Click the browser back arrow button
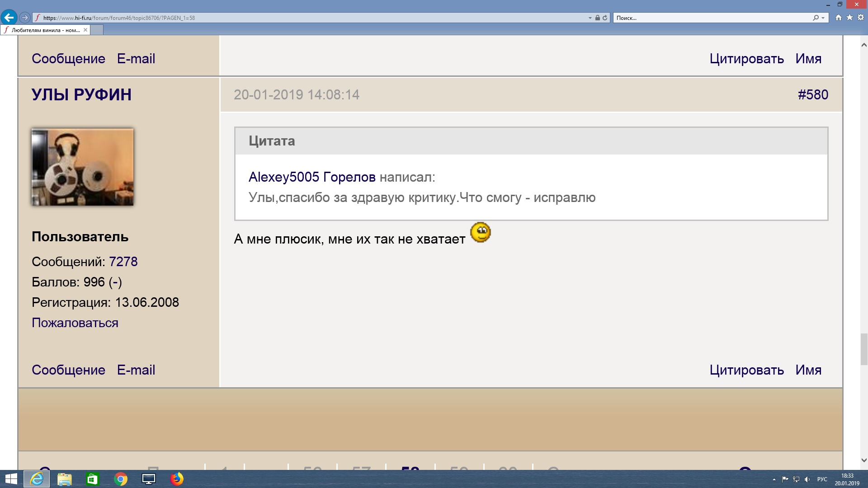 (9, 18)
